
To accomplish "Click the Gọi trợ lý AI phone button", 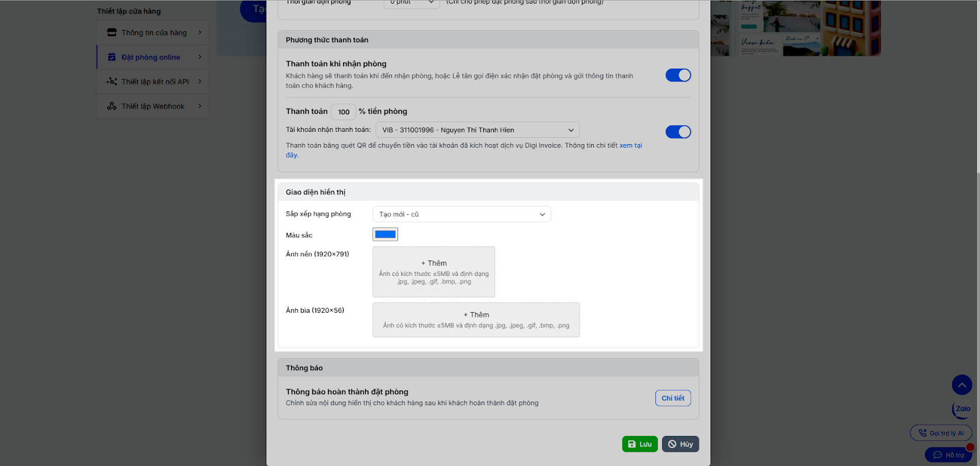I will 941,433.
